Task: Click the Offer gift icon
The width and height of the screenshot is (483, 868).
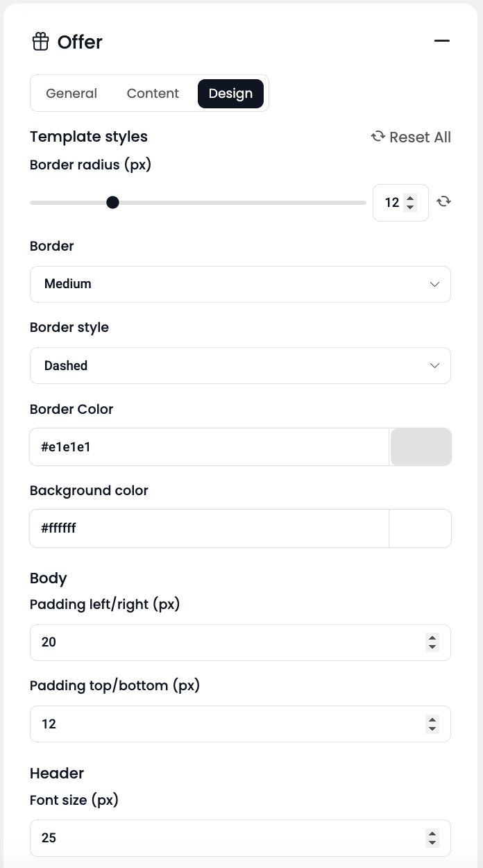Action: coord(40,42)
